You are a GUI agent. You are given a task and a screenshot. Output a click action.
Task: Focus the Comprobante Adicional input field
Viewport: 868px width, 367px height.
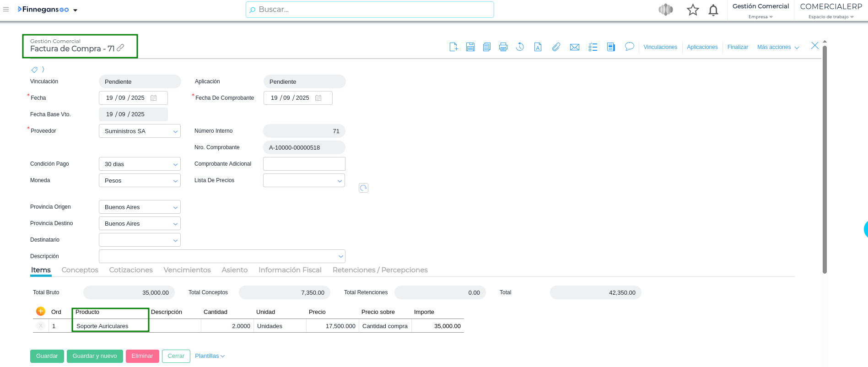[304, 164]
